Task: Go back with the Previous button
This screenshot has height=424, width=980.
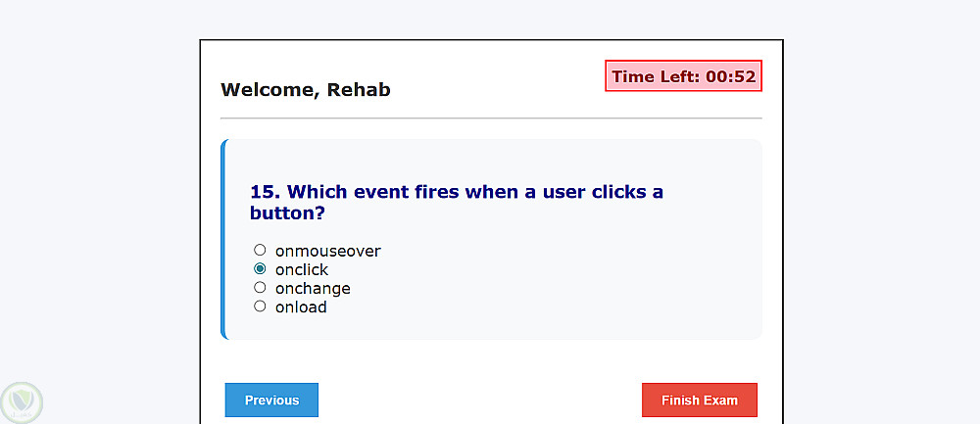Action: click(x=271, y=400)
